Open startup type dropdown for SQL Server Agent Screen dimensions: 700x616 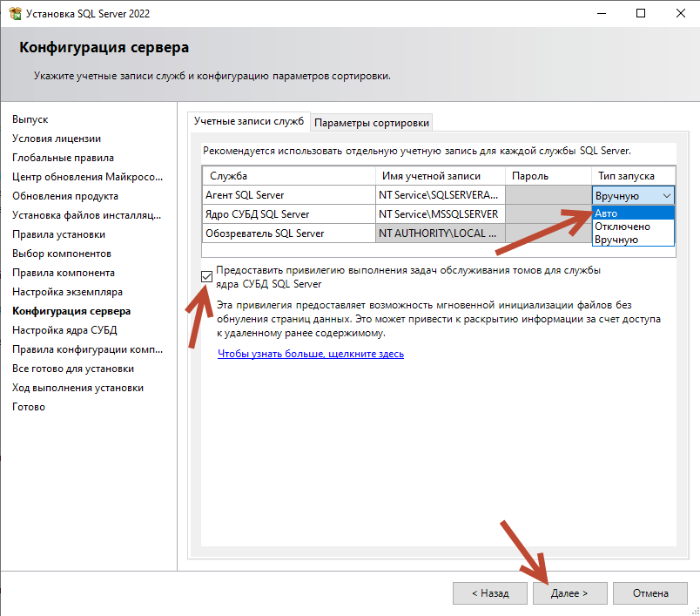click(x=666, y=196)
